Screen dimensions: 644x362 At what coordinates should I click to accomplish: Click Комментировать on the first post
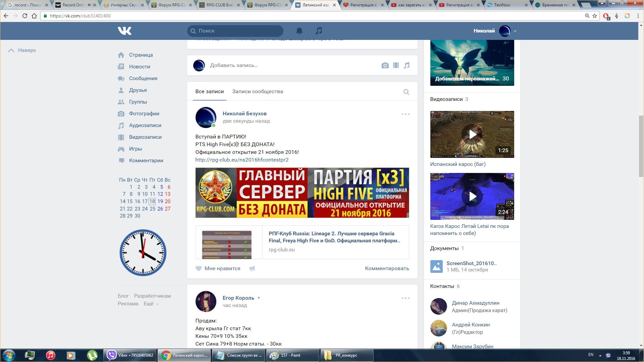pyautogui.click(x=387, y=268)
